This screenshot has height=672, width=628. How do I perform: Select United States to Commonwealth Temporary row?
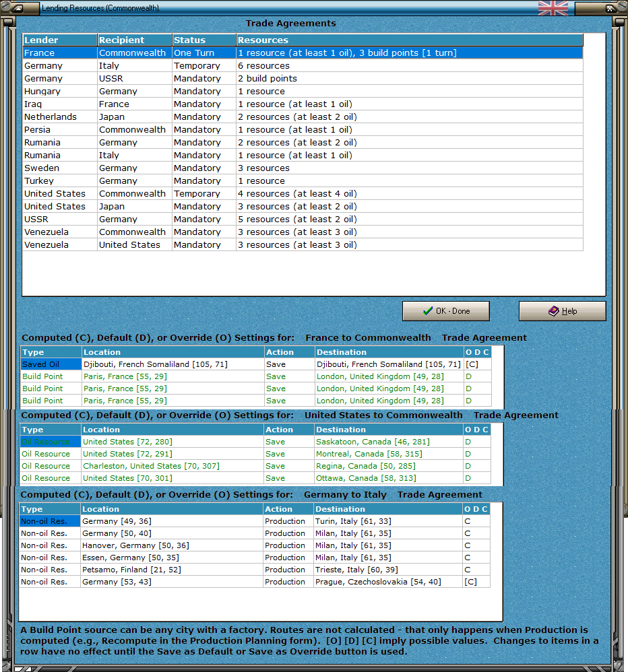tap(303, 194)
